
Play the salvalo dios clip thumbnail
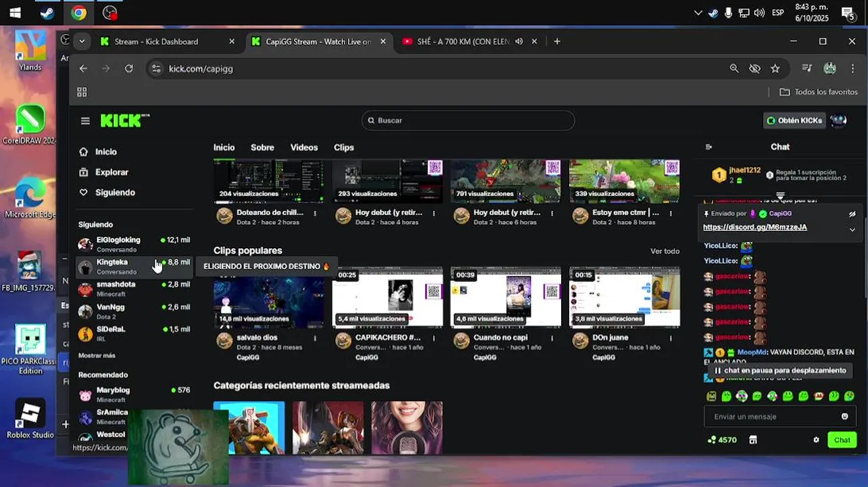coord(268,297)
